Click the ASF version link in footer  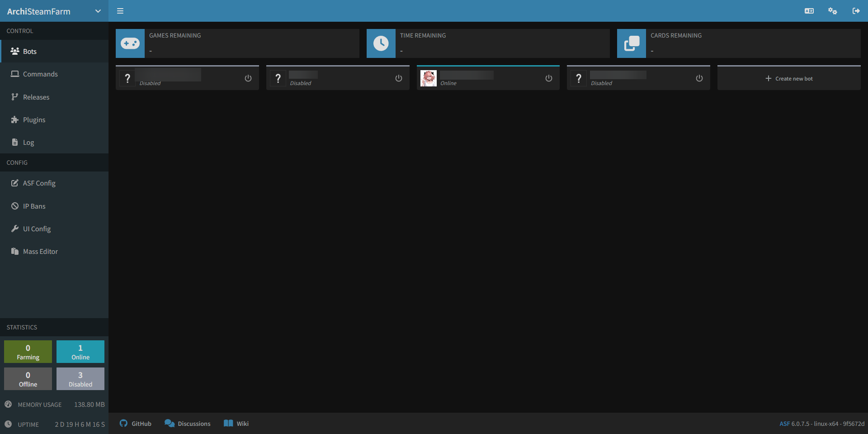coord(784,424)
